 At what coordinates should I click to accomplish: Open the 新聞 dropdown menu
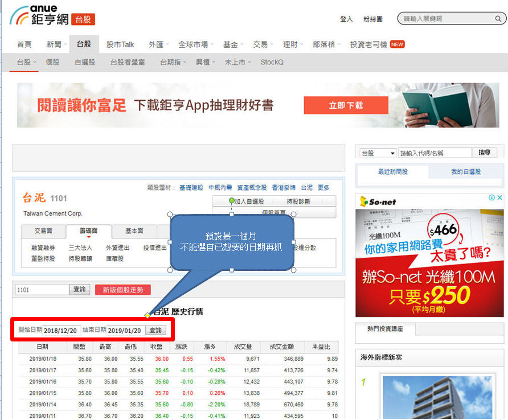(56, 44)
